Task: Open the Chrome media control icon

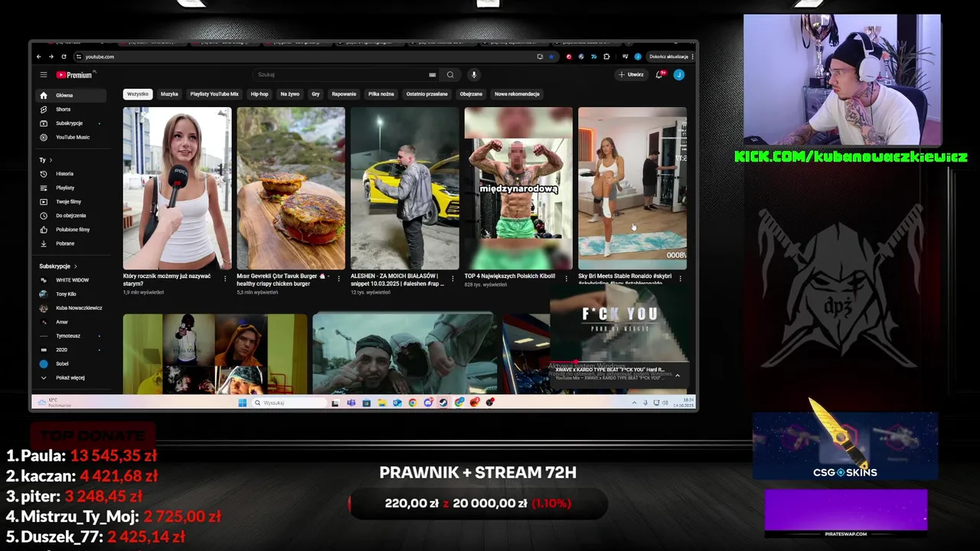Action: [x=626, y=57]
